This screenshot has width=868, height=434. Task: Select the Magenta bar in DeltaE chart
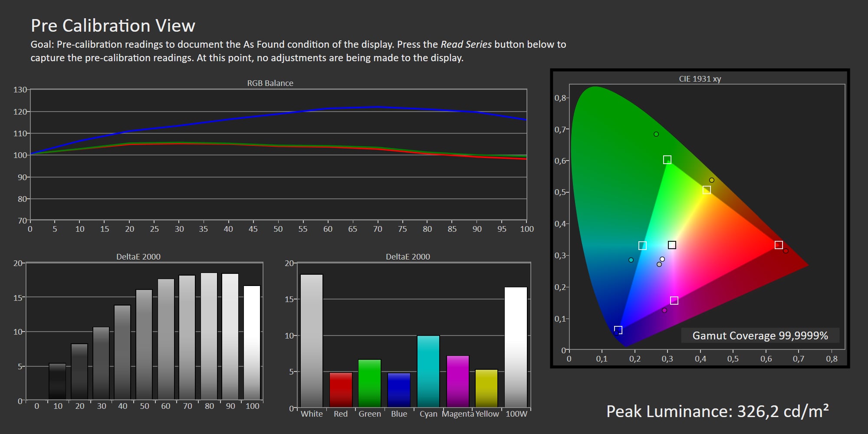pyautogui.click(x=458, y=381)
